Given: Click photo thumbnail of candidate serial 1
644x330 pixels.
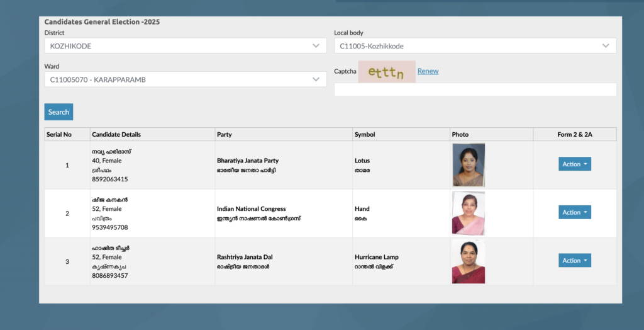Looking at the screenshot, I should (469, 165).
